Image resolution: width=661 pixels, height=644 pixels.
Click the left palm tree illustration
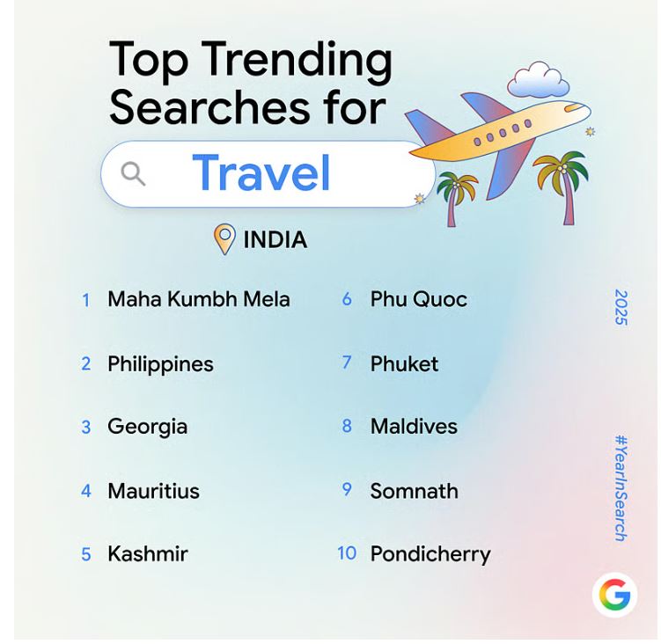pyautogui.click(x=457, y=195)
